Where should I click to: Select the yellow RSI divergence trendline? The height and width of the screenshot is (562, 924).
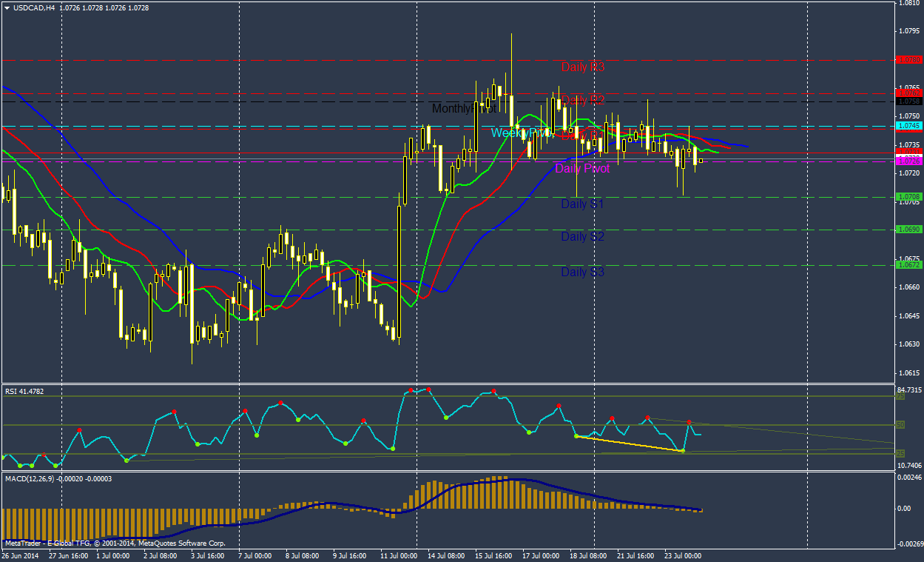pyautogui.click(x=629, y=444)
